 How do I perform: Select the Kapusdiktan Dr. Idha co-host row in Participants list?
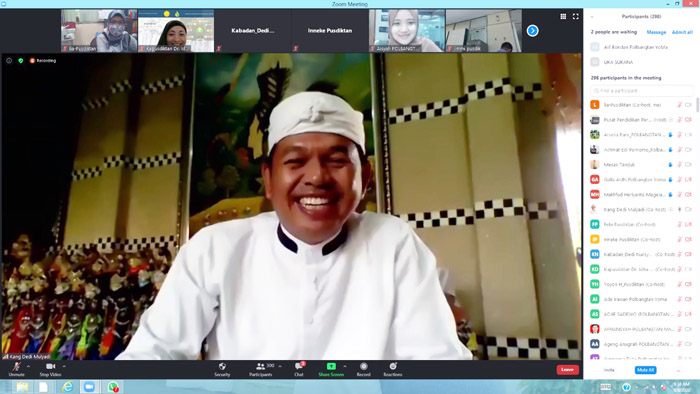click(x=641, y=269)
